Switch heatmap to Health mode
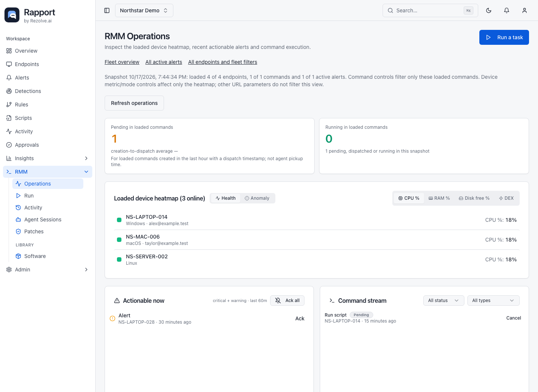This screenshot has width=538, height=392. coord(226,198)
